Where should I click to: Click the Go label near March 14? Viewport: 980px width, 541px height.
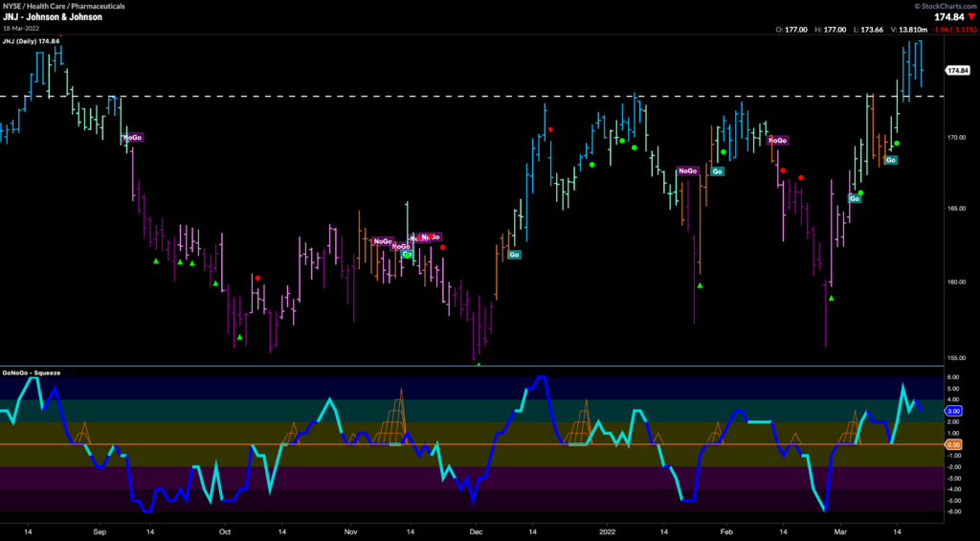pos(891,160)
